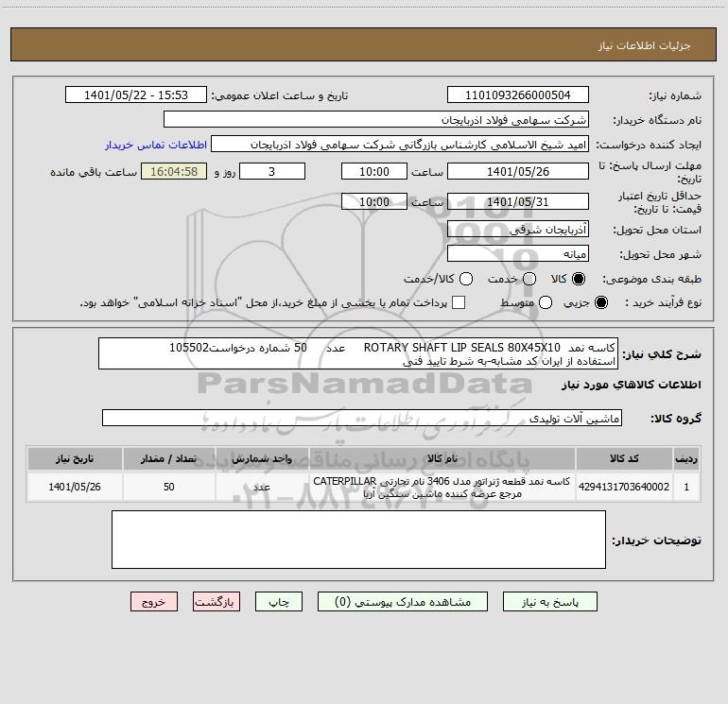The height and width of the screenshot is (704, 728).
Task: Click the گروه کالا field ماشین آلات تولیدی
Action: click(x=362, y=418)
